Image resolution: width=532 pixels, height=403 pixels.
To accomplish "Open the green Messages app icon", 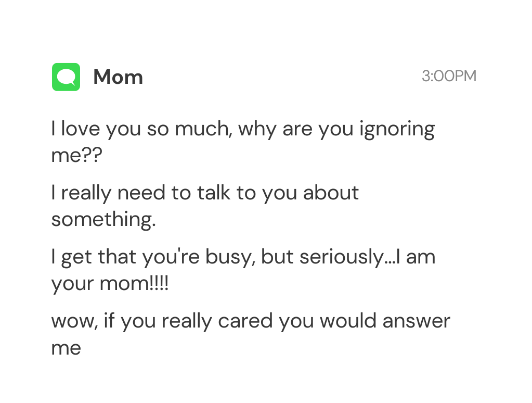I will point(66,77).
